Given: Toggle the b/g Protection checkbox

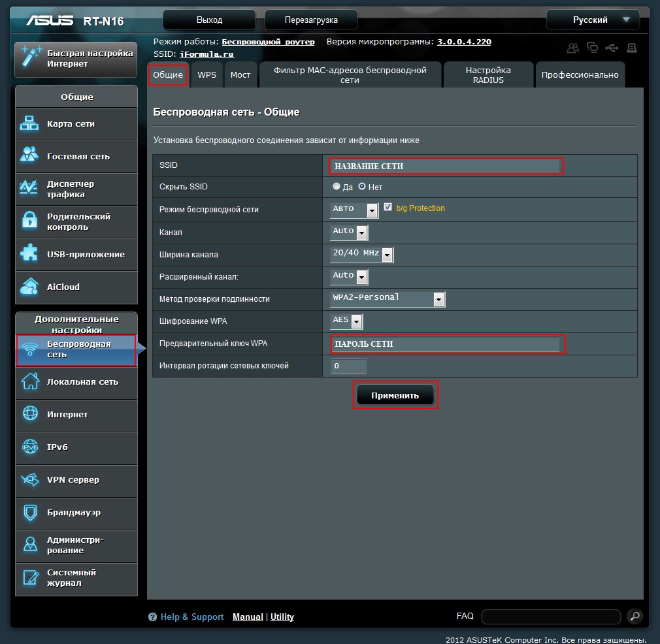Looking at the screenshot, I should tap(388, 208).
